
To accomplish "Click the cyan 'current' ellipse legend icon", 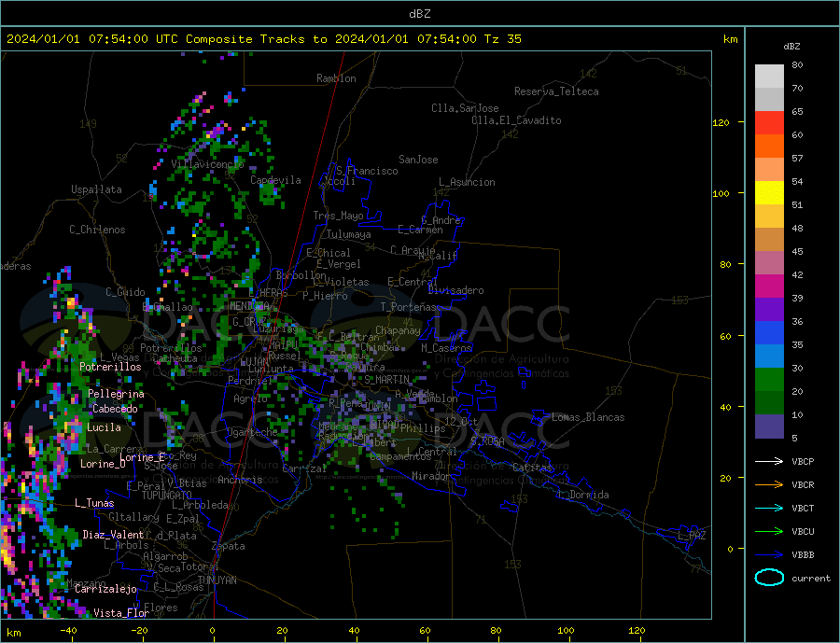I will point(769,578).
